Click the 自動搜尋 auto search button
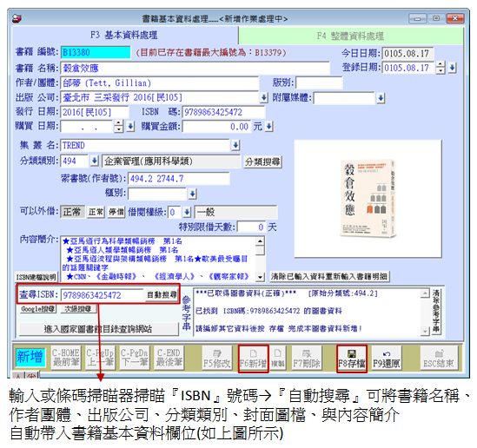 [x=162, y=295]
